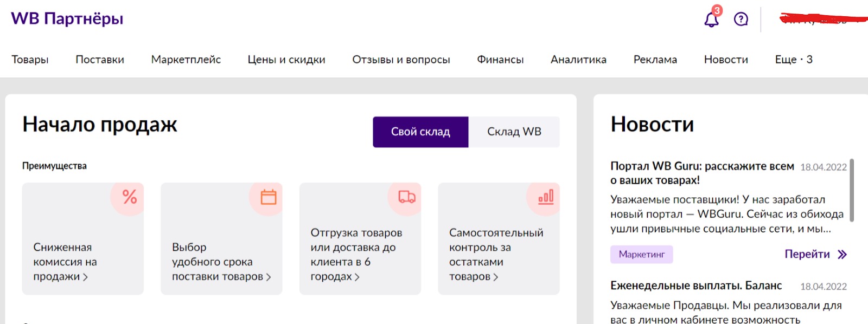Open the Выбор удобного срока поставки card
The image size is (868, 324).
[x=221, y=238]
